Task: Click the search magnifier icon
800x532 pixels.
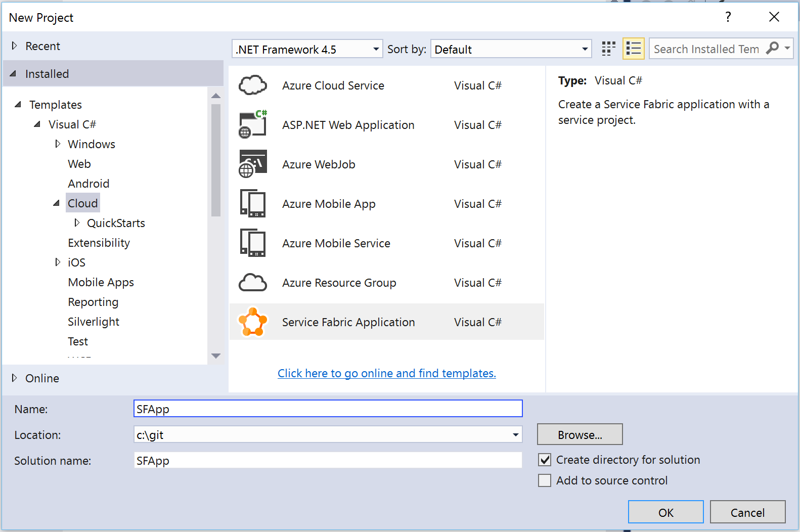Action: (x=772, y=49)
